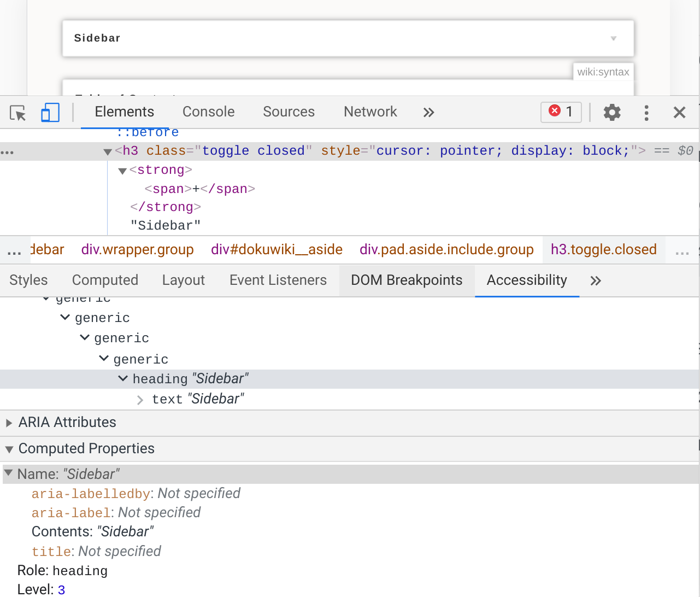Select the Inspect element picker tool

(17, 112)
